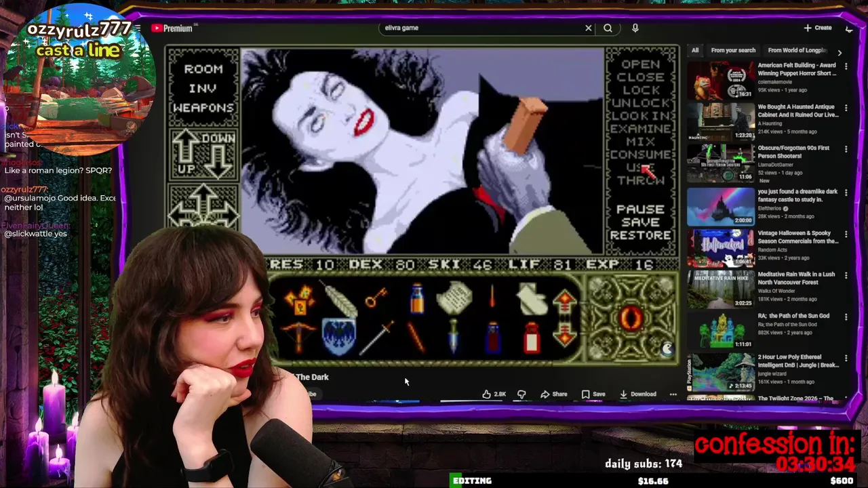
Task: Select the red and white jar item
Action: click(532, 337)
